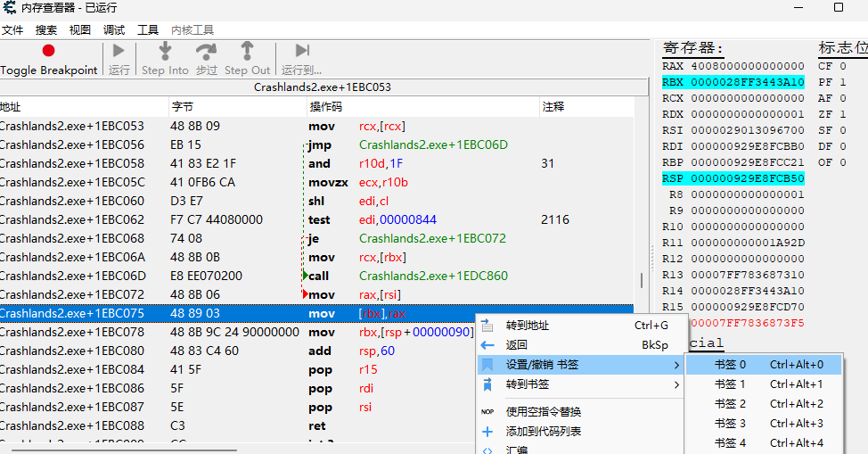
Task: Click the Step Into arrow icon
Action: [x=165, y=51]
